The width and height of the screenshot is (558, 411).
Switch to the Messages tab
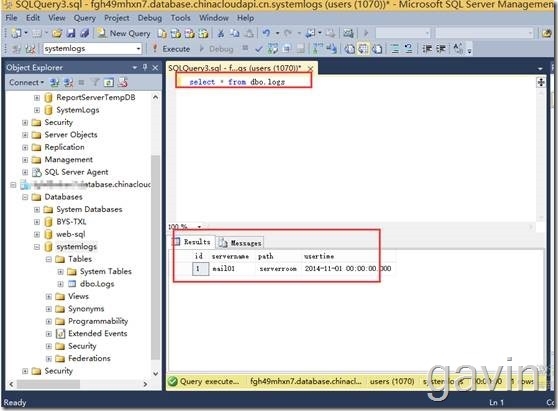tap(241, 243)
